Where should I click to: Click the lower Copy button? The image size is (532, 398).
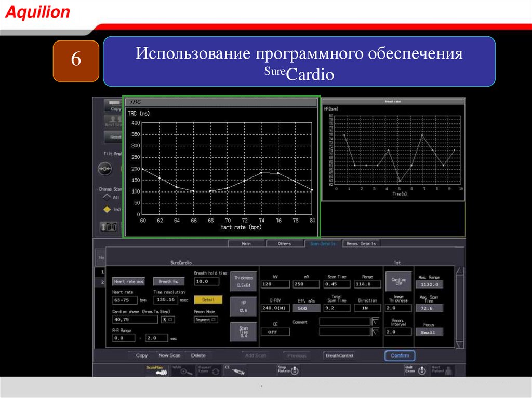pos(141,355)
